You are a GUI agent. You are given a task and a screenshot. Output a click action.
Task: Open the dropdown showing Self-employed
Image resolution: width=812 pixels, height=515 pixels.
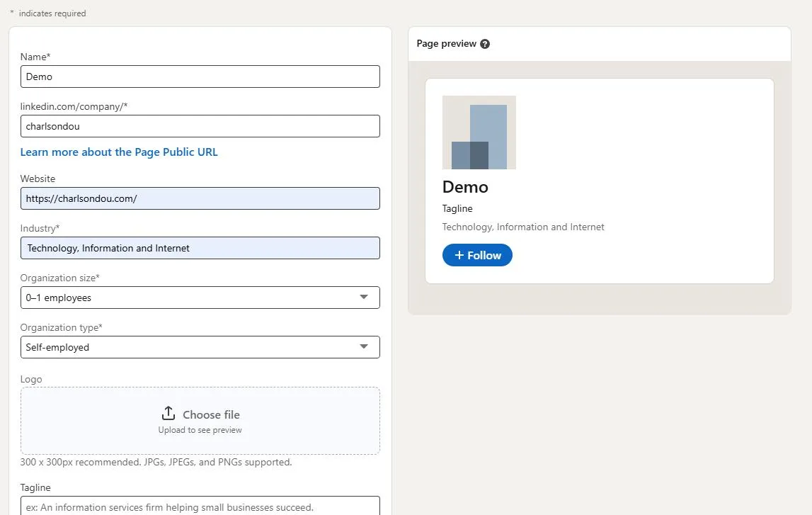click(200, 347)
